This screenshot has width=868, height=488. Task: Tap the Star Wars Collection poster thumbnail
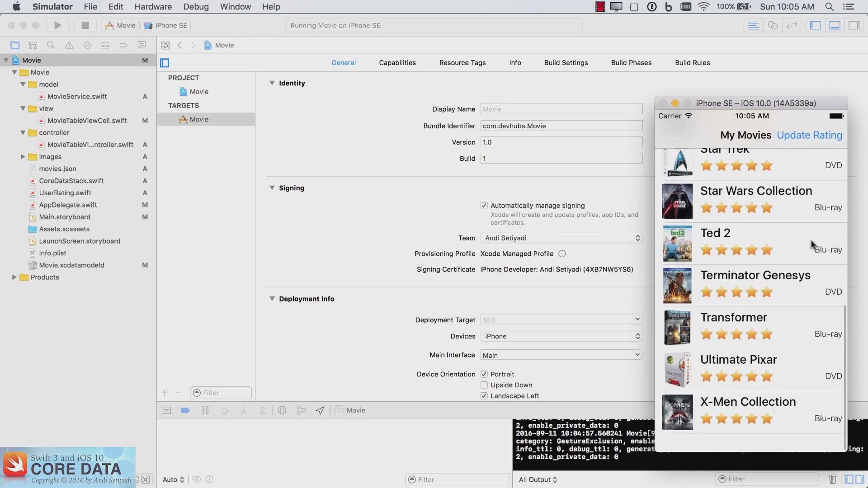click(x=677, y=201)
